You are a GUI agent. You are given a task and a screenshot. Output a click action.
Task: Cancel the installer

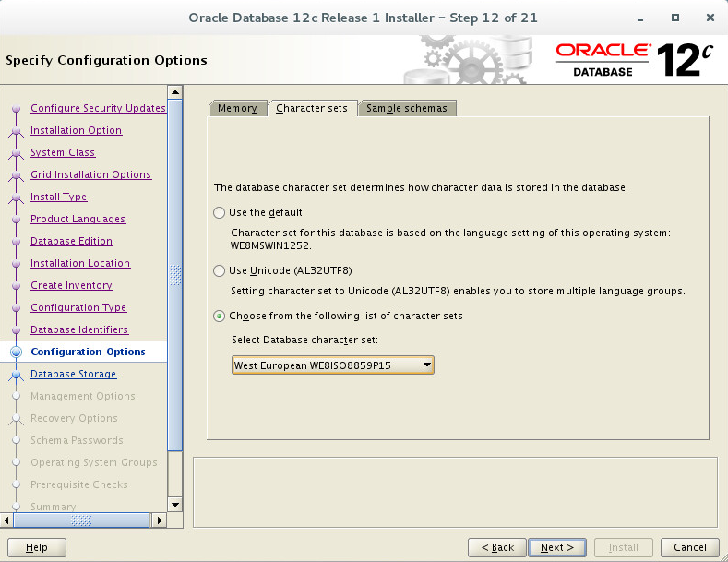[690, 547]
